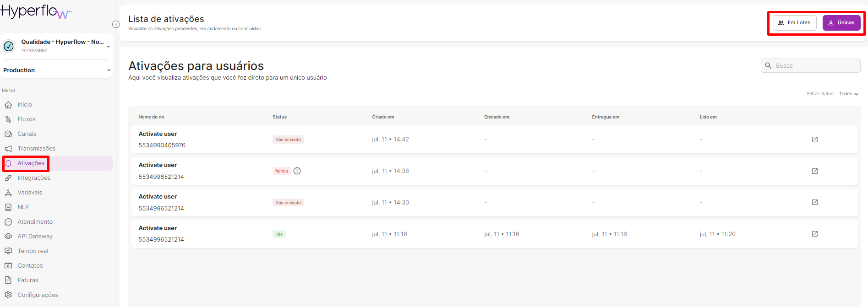Click the Não enviado badge at 14:42 row
This screenshot has width=868, height=307.
288,140
